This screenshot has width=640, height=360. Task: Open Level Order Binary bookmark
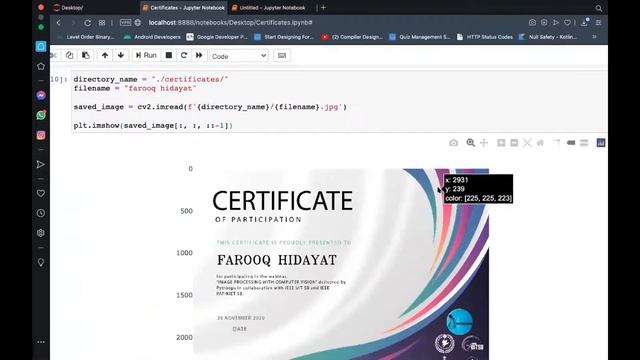pyautogui.click(x=86, y=37)
